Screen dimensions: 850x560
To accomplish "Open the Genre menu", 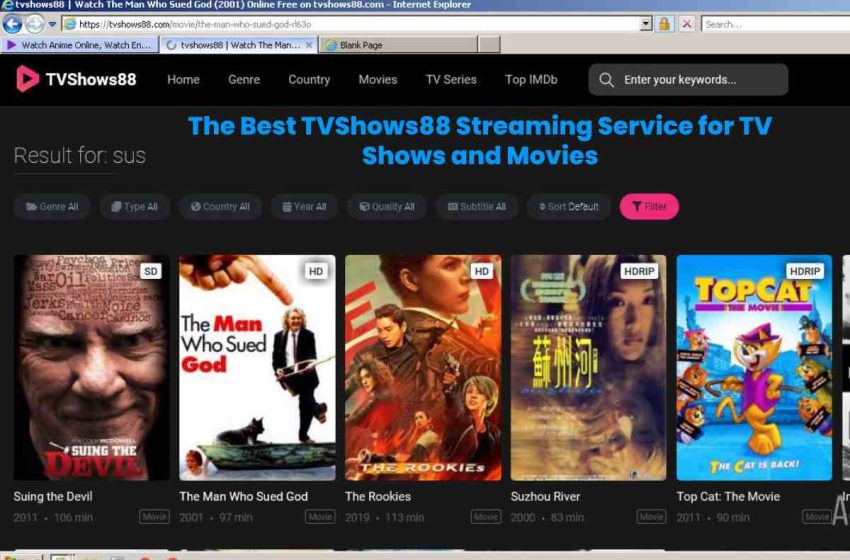I will (244, 80).
